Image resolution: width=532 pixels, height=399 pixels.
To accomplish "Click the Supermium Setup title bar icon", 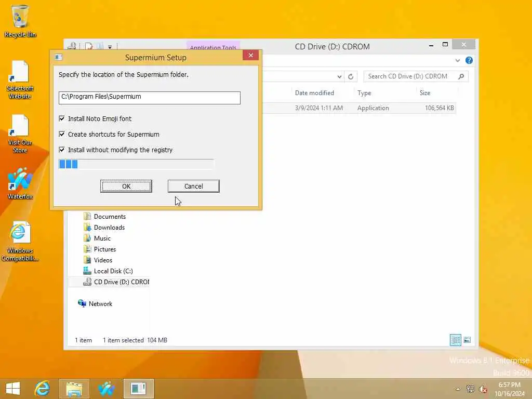I will pyautogui.click(x=58, y=57).
